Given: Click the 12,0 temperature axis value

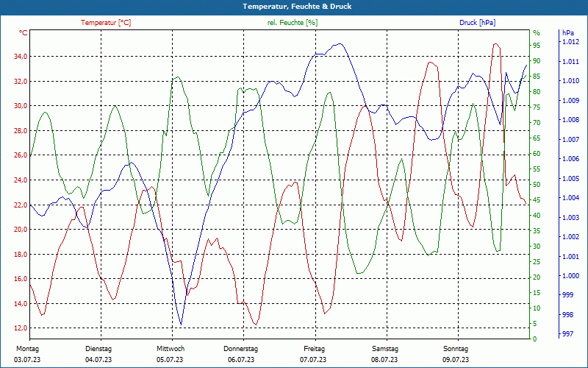Looking at the screenshot, I should 21,328.
